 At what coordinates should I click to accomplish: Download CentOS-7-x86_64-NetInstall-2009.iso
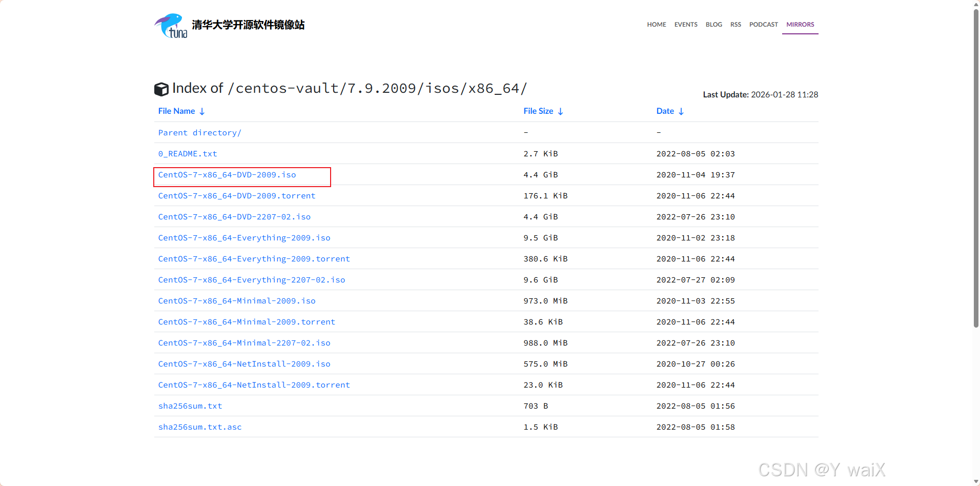tap(244, 364)
